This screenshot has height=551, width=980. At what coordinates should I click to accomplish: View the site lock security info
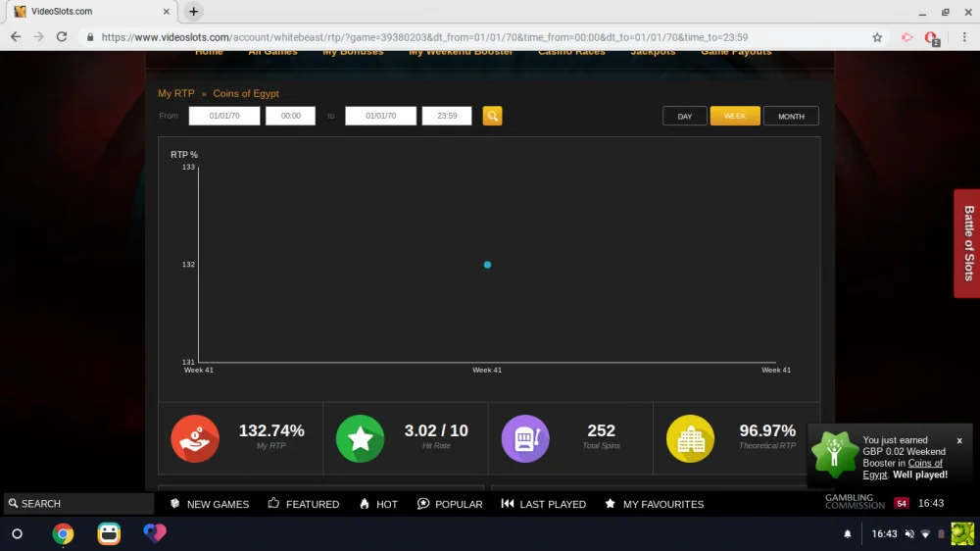click(90, 37)
